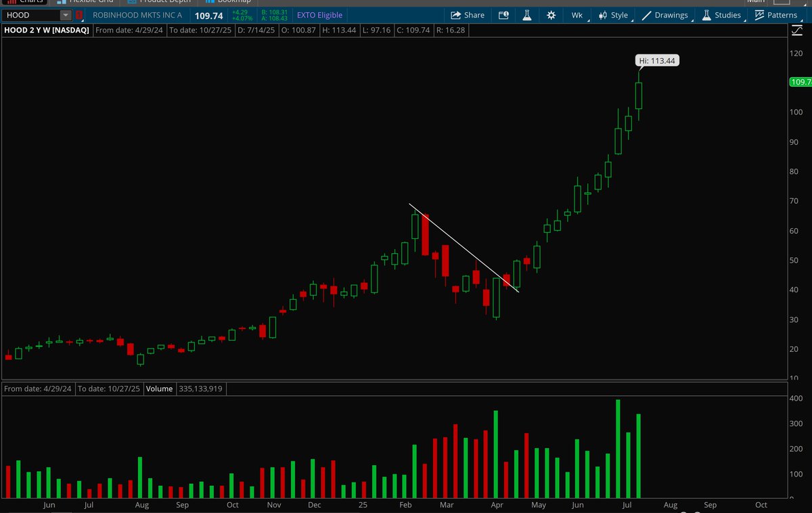The image size is (812, 513).
Task: Click the curve scale icon above price axis
Action: (797, 30)
